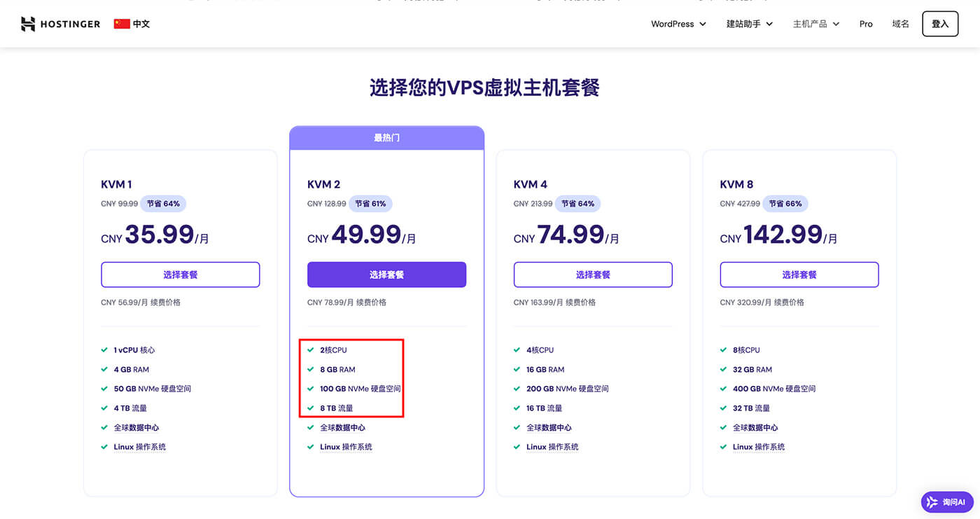Click the CNY 35.99/月 price
Viewport: 980px width, 519px height.
click(x=155, y=235)
